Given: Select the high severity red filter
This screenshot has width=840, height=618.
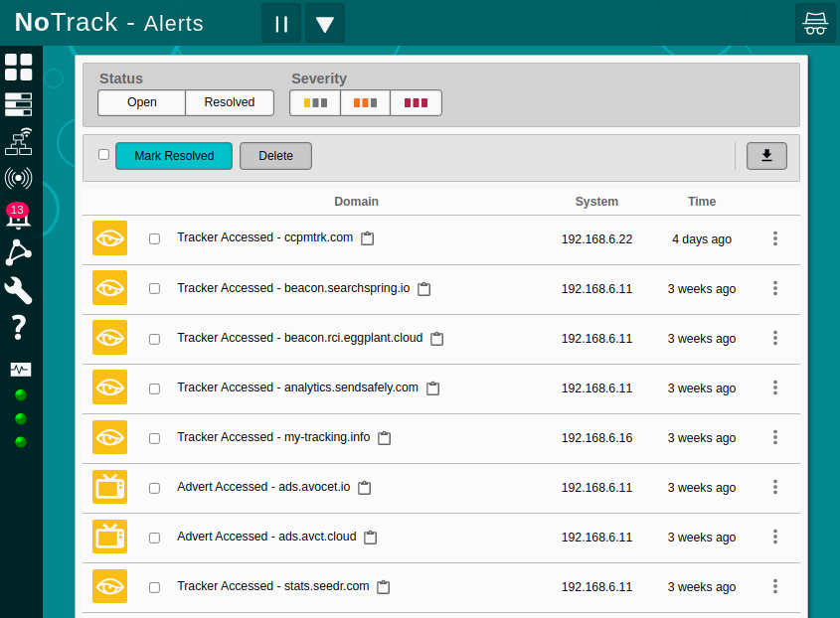Looking at the screenshot, I should coord(416,102).
